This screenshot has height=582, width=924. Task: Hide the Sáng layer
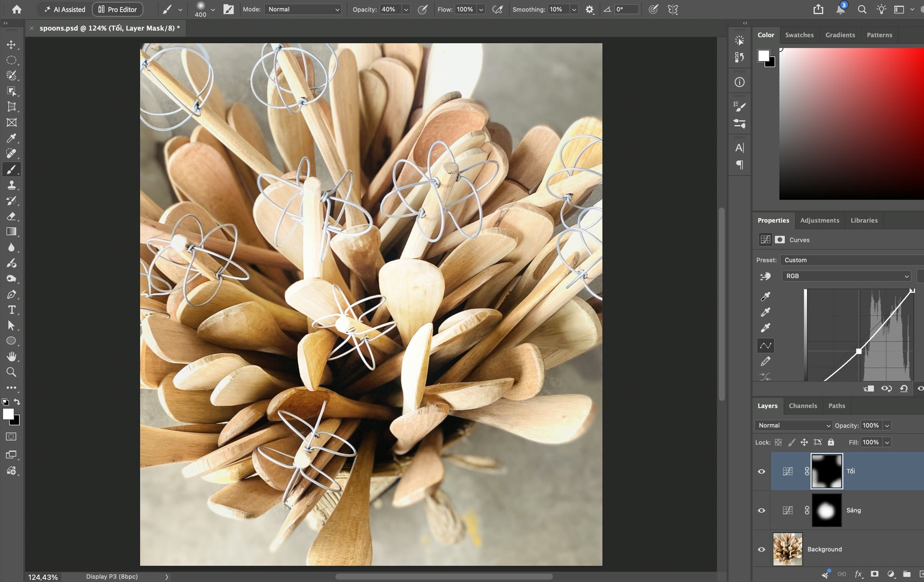coord(761,510)
